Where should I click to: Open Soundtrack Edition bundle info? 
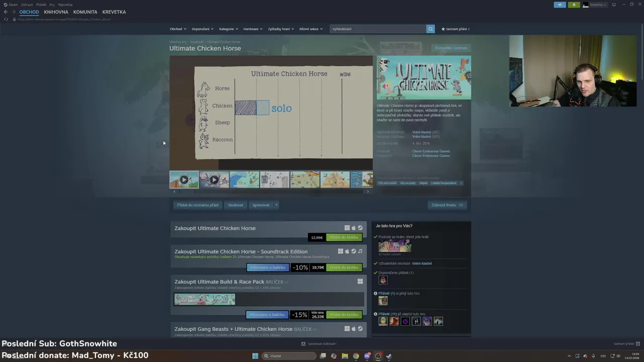(268, 267)
